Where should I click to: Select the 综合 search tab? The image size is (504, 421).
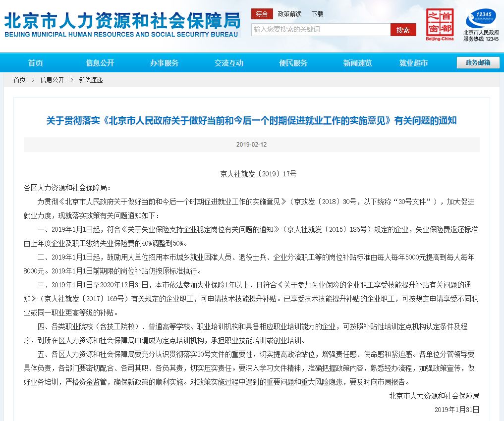(262, 14)
